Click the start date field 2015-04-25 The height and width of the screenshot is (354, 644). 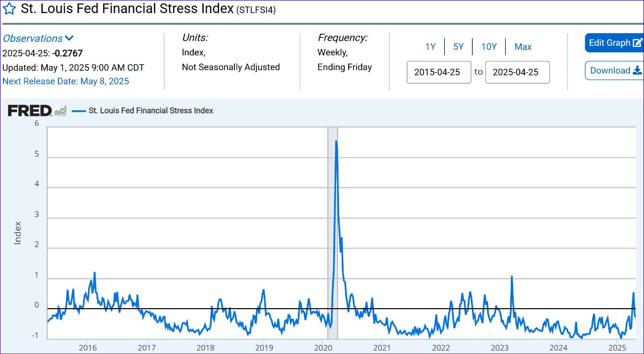pyautogui.click(x=439, y=72)
